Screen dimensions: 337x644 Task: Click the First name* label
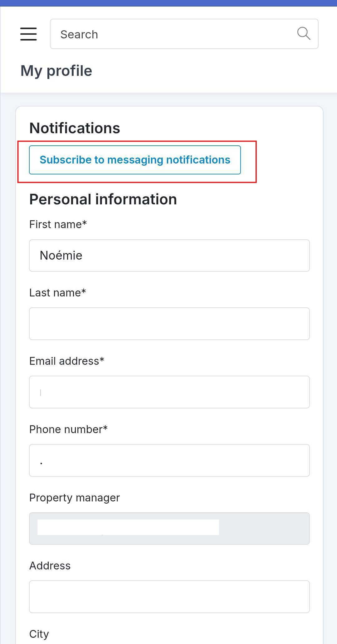click(58, 224)
